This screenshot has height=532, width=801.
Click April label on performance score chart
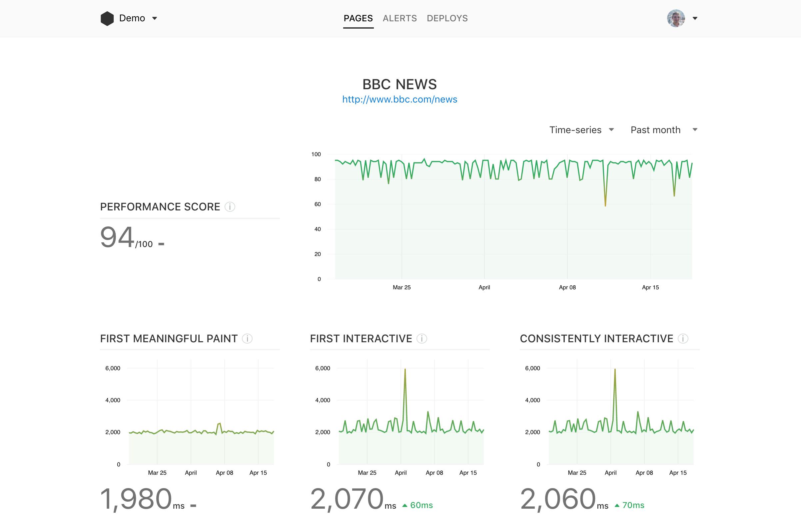pos(484,287)
